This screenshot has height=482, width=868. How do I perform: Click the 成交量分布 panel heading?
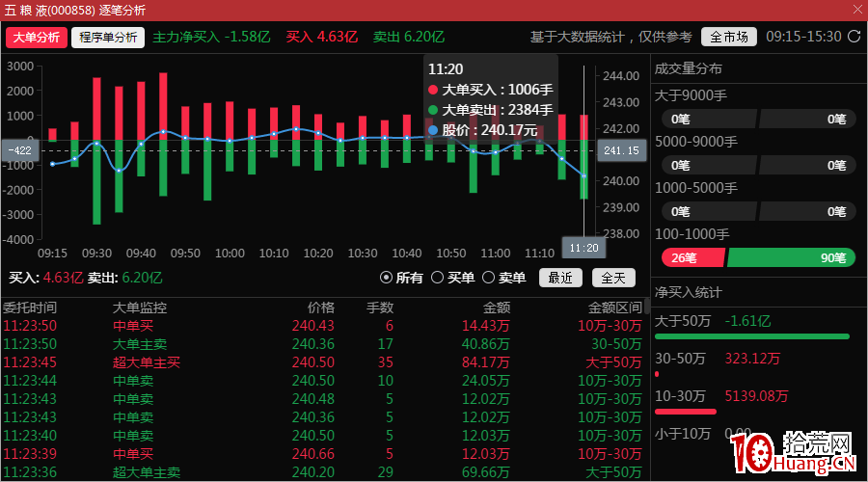688,68
